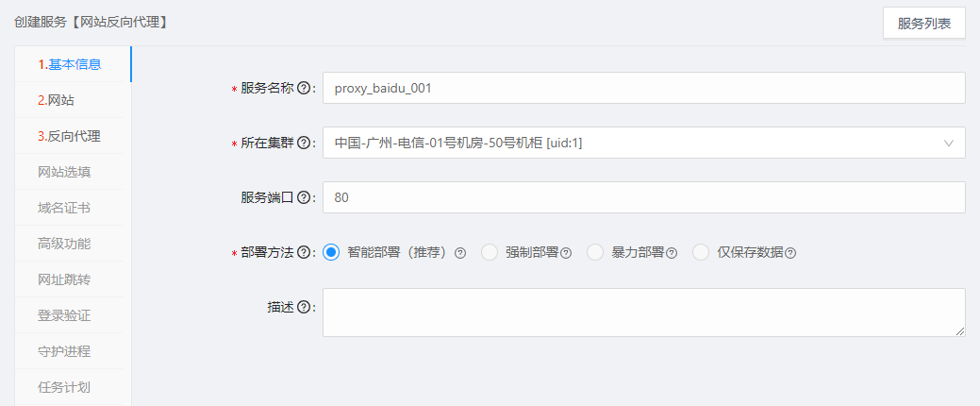This screenshot has width=980, height=406.
Task: Expand cluster list via chevron arrow
Action: 949,144
